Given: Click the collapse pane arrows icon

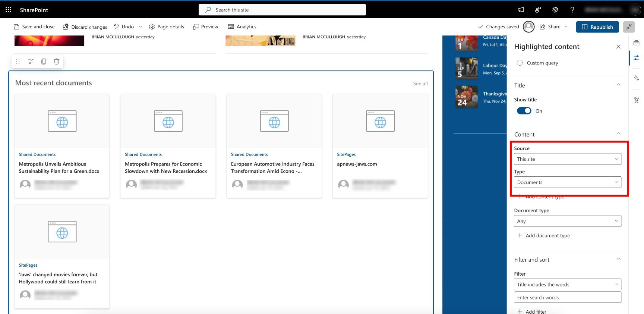Looking at the screenshot, I should click(x=629, y=27).
